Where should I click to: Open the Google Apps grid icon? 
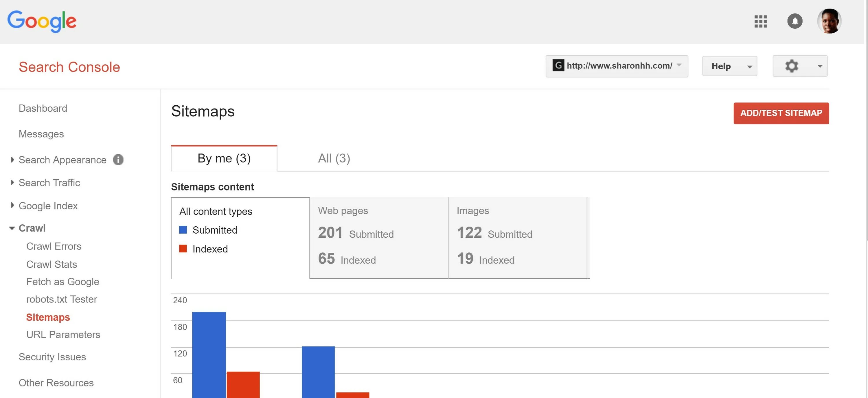[761, 21]
